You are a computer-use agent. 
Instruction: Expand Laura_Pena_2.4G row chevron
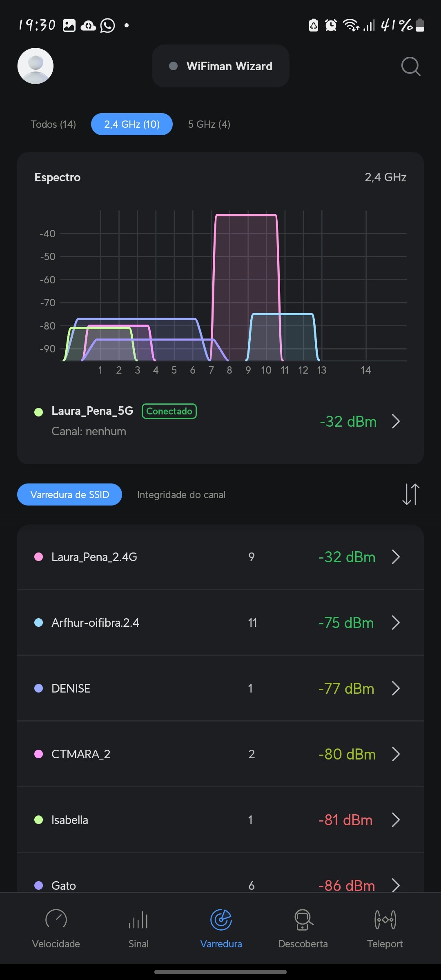395,557
